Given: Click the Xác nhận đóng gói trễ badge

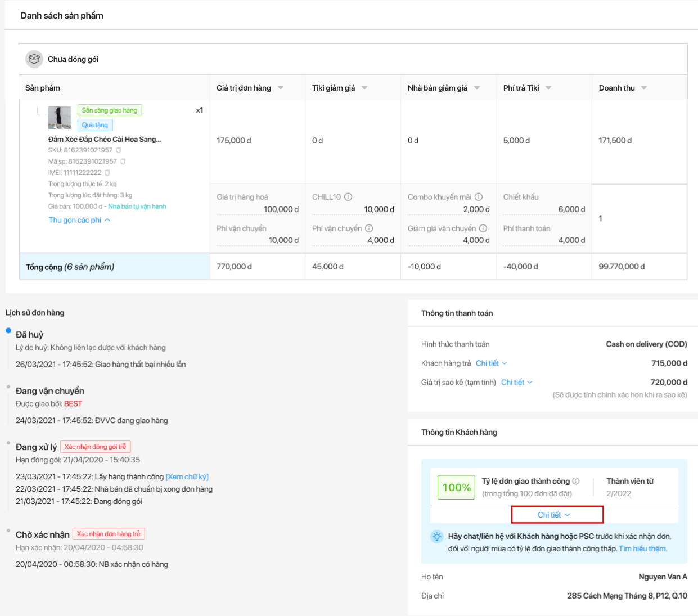Looking at the screenshot, I should (x=96, y=447).
